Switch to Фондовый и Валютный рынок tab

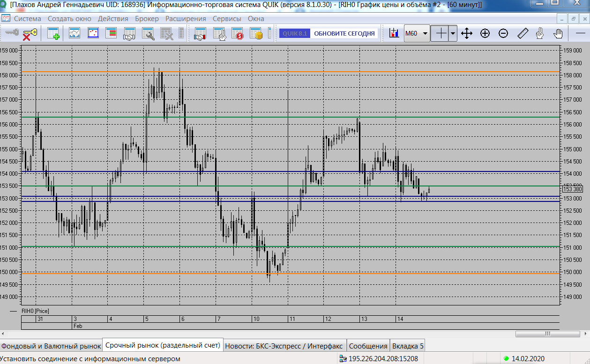[x=51, y=346]
